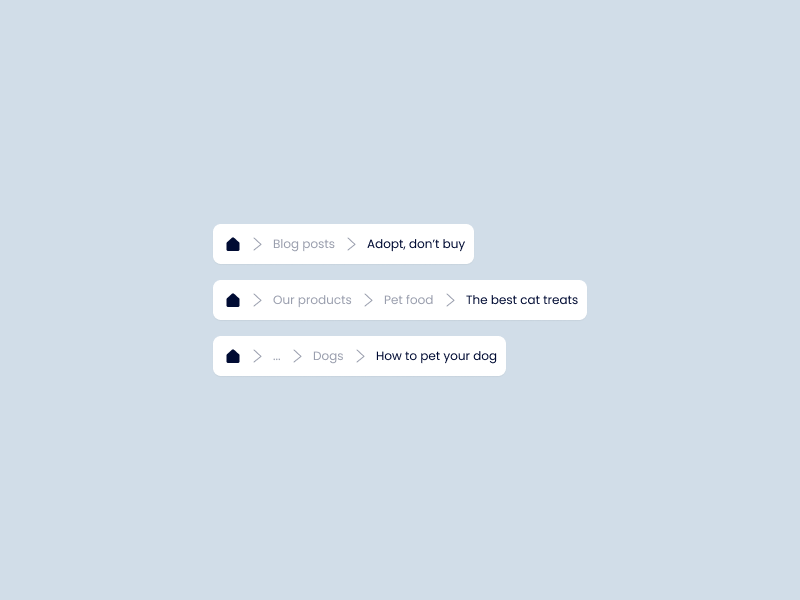
Task: Click chevron between home icon and Our products
Action: point(257,300)
